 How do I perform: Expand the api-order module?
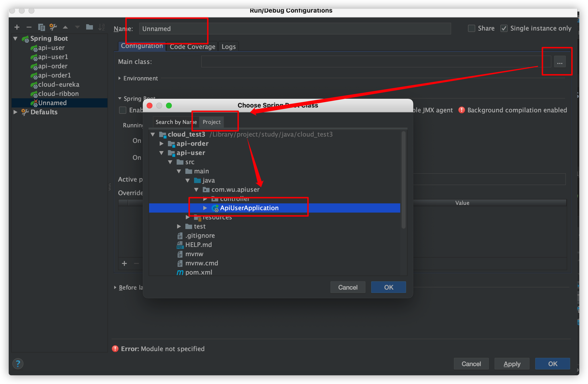[162, 144]
